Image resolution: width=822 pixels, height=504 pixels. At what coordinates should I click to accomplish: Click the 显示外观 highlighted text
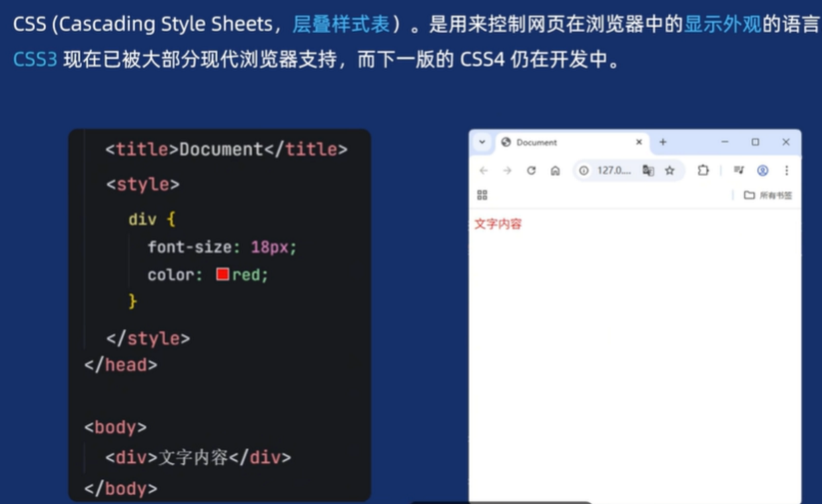pyautogui.click(x=722, y=25)
